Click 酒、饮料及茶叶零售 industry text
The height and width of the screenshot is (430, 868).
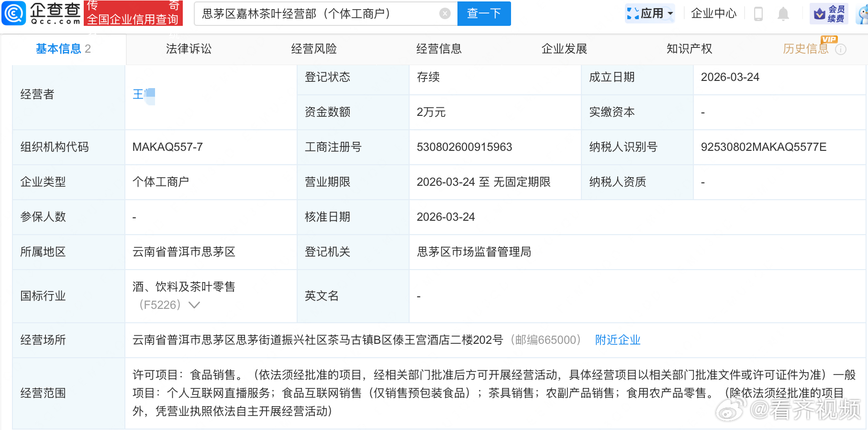point(184,287)
